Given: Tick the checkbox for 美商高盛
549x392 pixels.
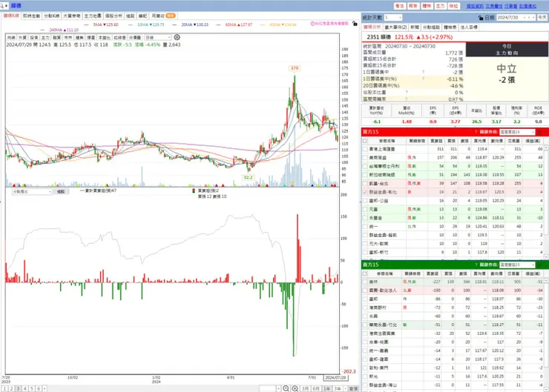Looking at the screenshot, I should pyautogui.click(x=365, y=158).
